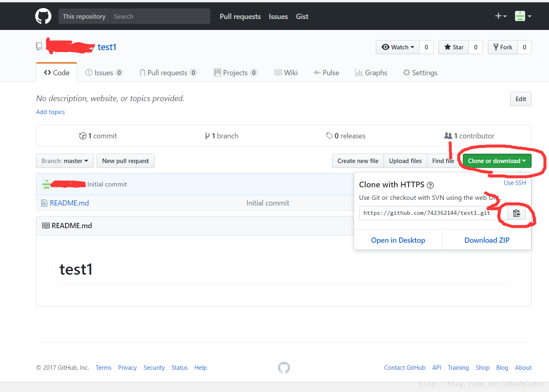Focus the repository Search field
Viewport: 549px width, 392px height.
tap(160, 16)
